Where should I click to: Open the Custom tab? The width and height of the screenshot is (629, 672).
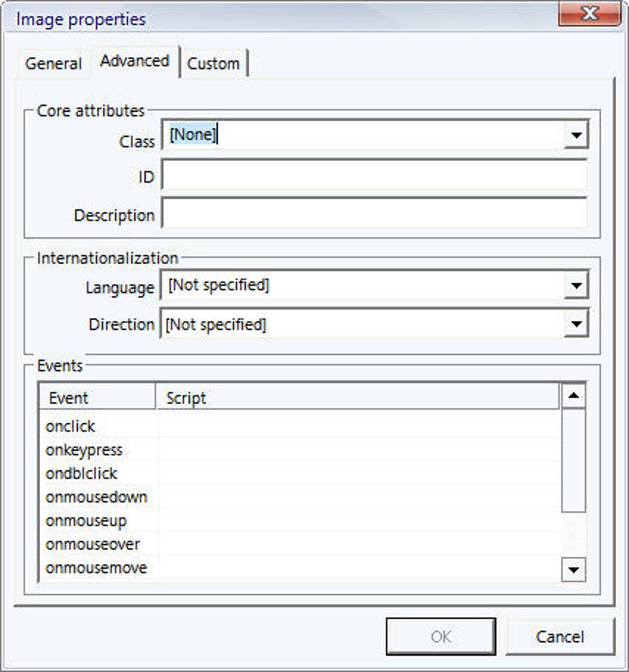click(213, 64)
